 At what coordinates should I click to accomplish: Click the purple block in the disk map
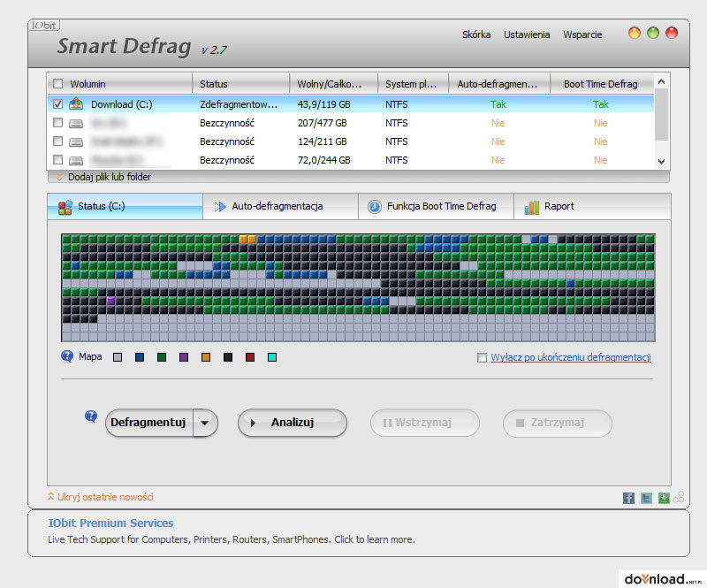tap(110, 301)
